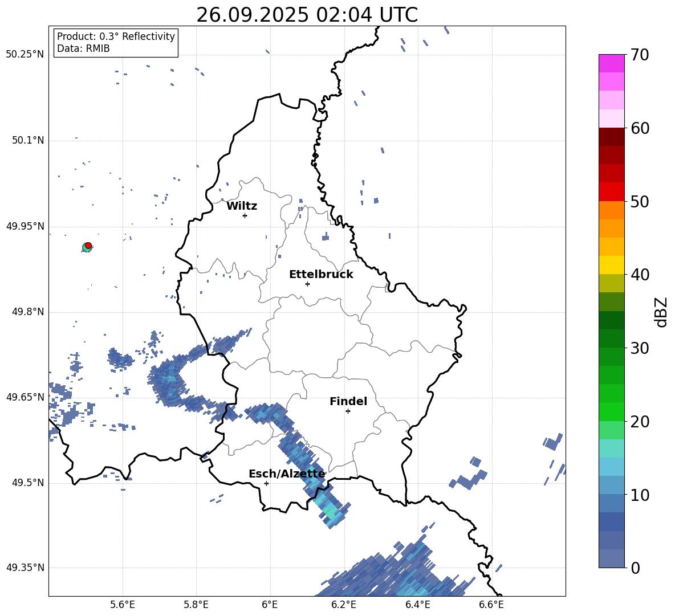Click the 0 tick on colorbar
675x616 pixels.
tap(636, 568)
